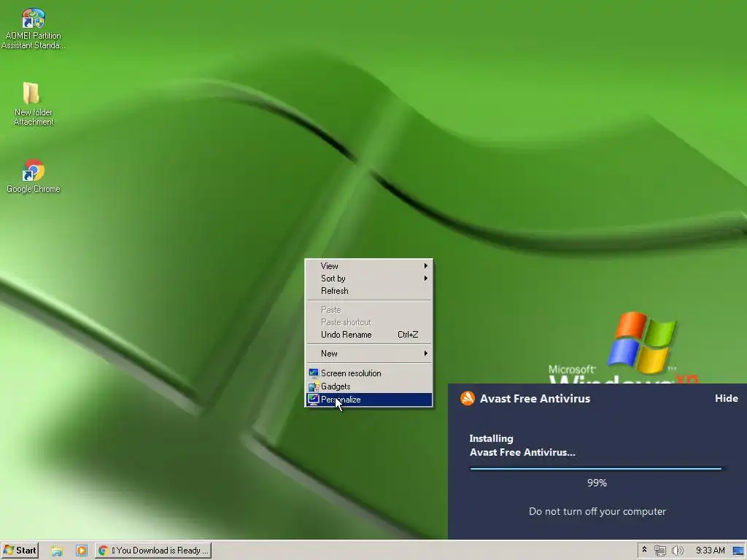
Task: Click the 'Do not turn off your computer' text
Action: [597, 511]
